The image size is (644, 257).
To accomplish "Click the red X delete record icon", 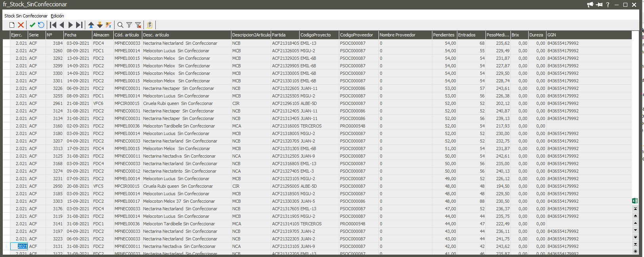I will coord(21,25).
